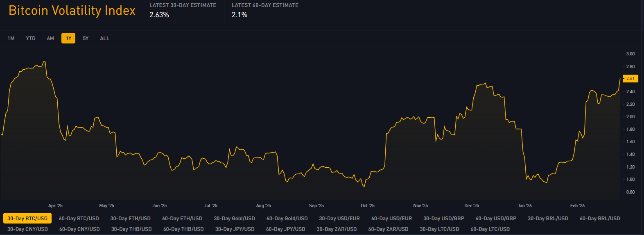The image size is (644, 235).
Task: Switch chart to YTD range
Action: 31,39
